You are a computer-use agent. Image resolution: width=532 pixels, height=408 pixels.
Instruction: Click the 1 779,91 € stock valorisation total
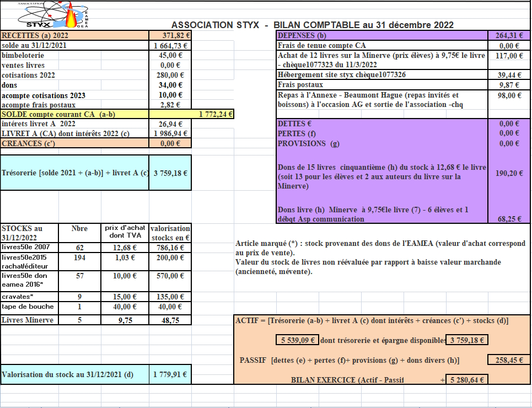pos(170,375)
